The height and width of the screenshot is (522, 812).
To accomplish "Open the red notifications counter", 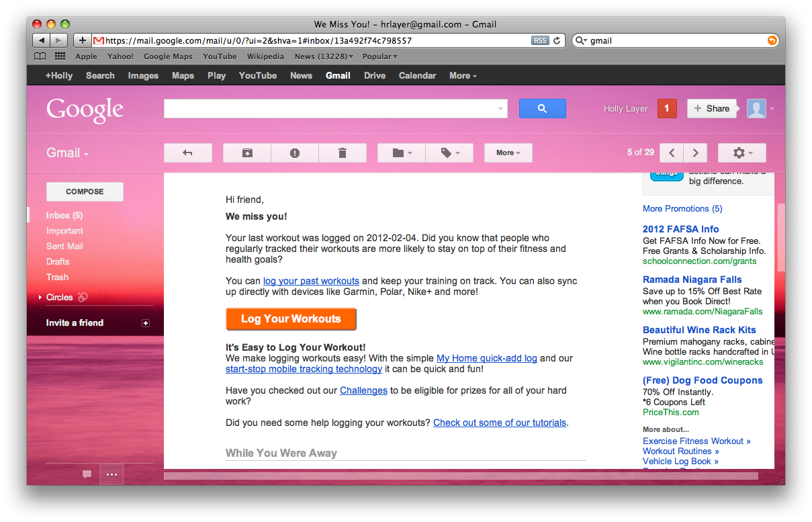I will pyautogui.click(x=666, y=109).
